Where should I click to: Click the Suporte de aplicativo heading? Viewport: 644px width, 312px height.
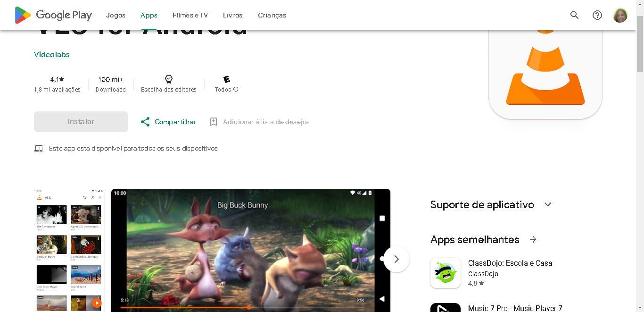[482, 204]
